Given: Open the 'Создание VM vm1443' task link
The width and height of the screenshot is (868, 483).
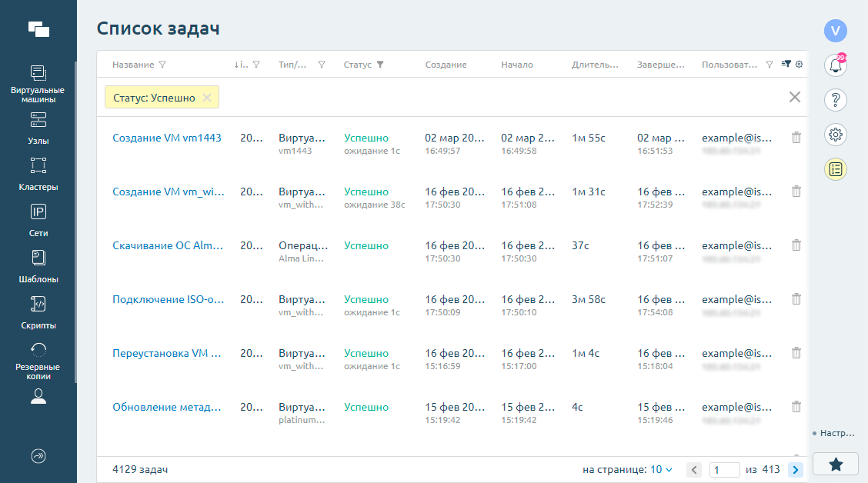Looking at the screenshot, I should 167,138.
